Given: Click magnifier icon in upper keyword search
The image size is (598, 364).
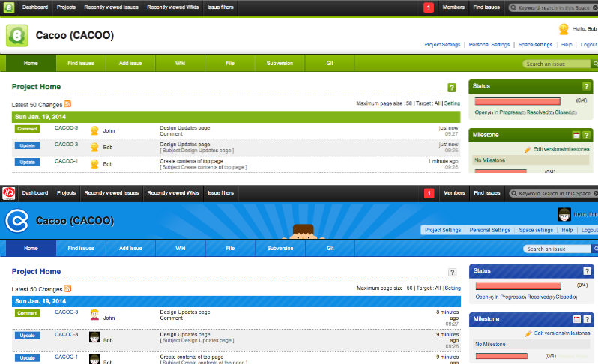Looking at the screenshot, I should click(x=513, y=7).
